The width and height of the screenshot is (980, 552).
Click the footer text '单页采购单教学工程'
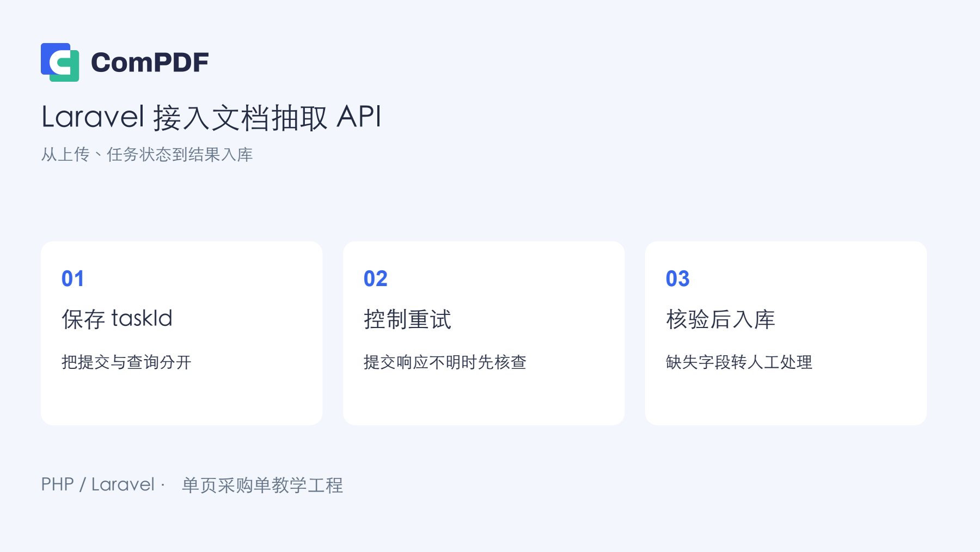point(262,485)
